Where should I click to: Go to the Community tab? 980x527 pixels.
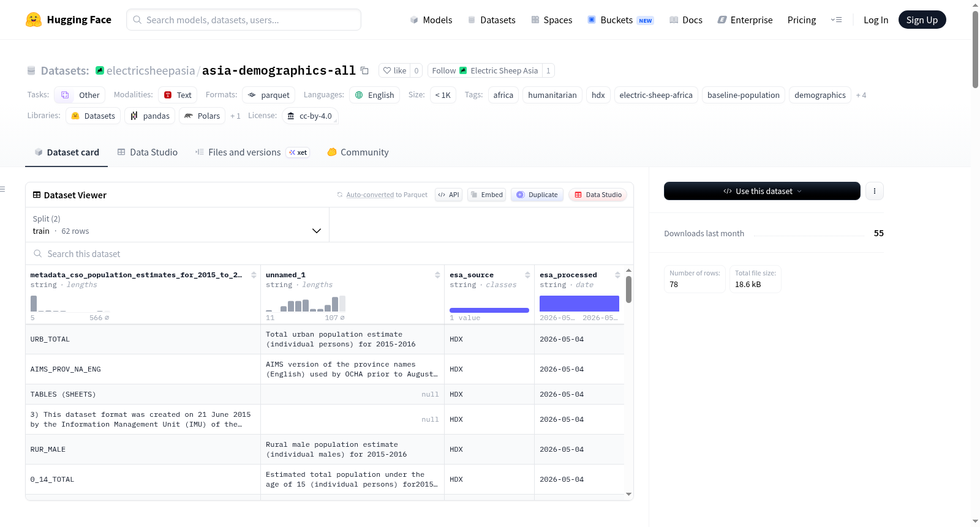(358, 152)
